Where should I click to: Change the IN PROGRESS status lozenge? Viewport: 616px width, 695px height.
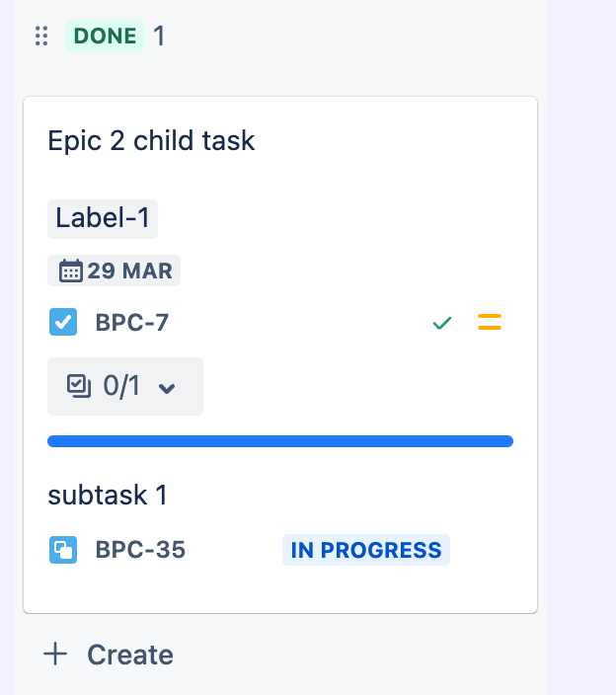(x=366, y=550)
